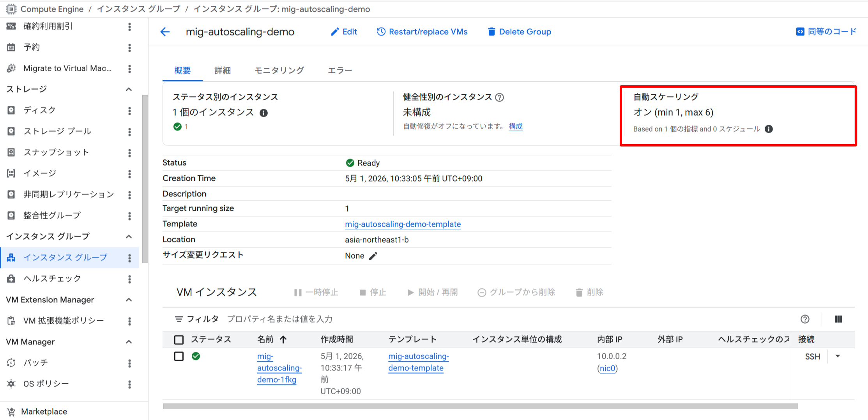Open the エラー tab
This screenshot has height=420, width=868.
tap(340, 71)
